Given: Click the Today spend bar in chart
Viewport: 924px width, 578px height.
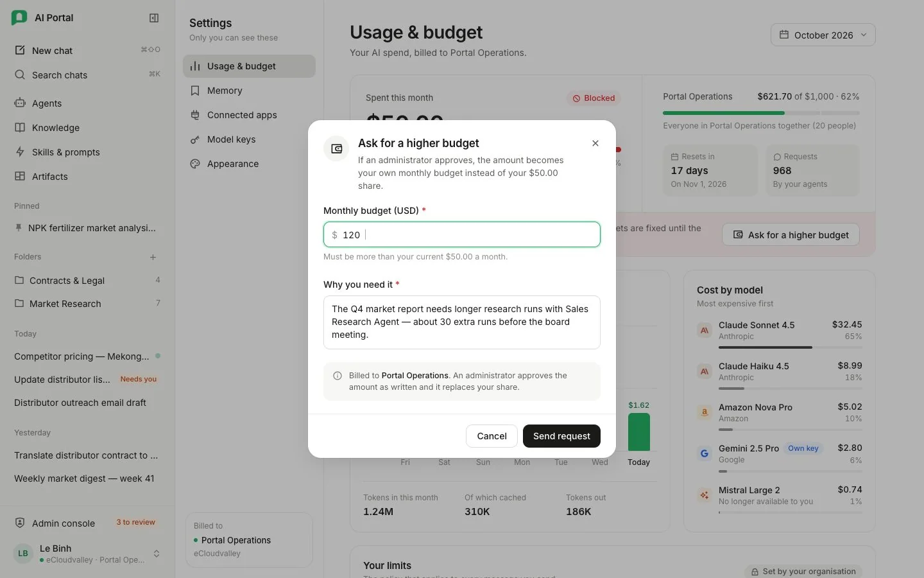Looking at the screenshot, I should point(638,432).
